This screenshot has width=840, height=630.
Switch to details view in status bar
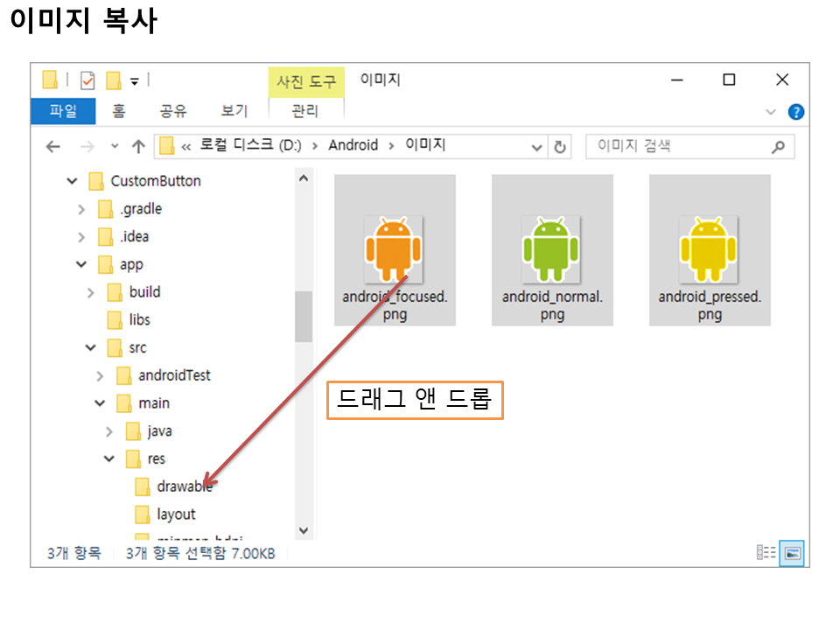(766, 553)
